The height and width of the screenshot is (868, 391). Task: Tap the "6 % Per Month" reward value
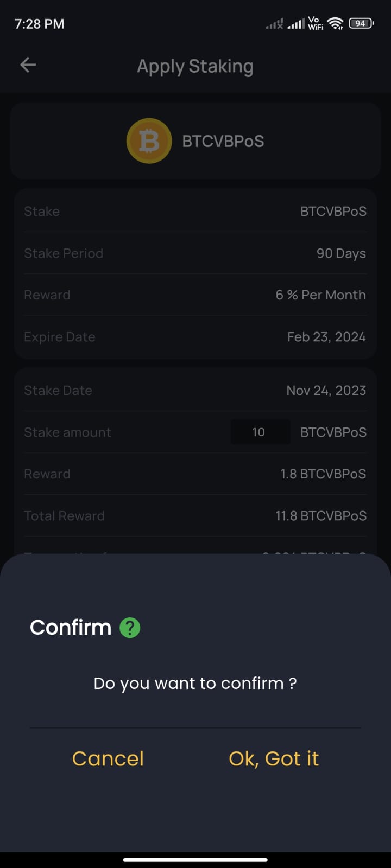pyautogui.click(x=320, y=295)
